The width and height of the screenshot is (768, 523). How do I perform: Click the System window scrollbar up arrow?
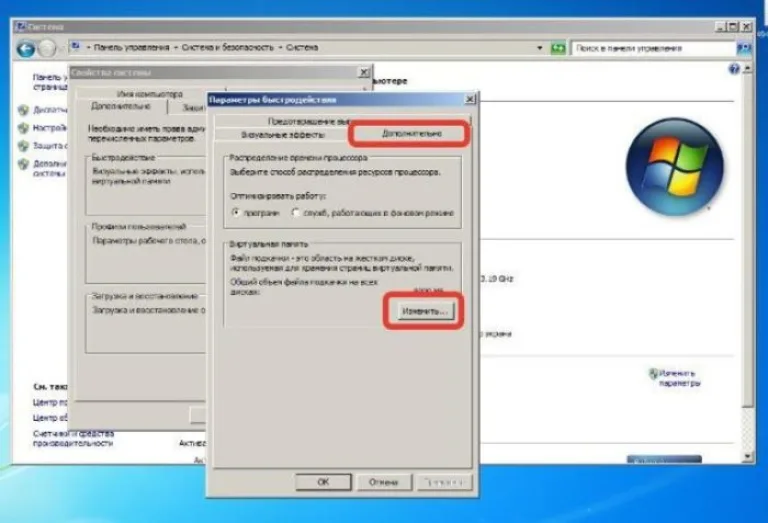pyautogui.click(x=747, y=69)
